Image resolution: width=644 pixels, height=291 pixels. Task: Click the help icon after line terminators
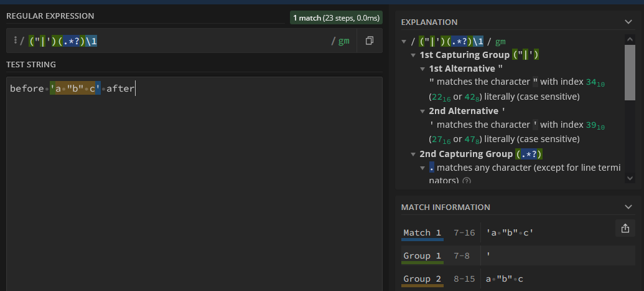click(467, 181)
